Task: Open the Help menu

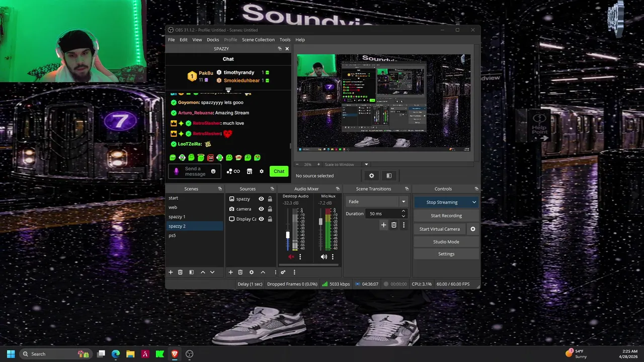Action: (300, 40)
